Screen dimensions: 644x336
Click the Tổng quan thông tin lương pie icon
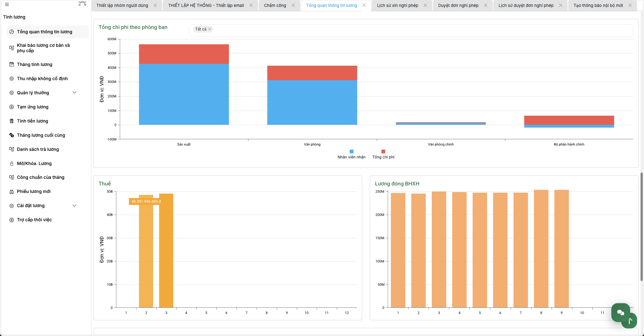click(x=12, y=32)
